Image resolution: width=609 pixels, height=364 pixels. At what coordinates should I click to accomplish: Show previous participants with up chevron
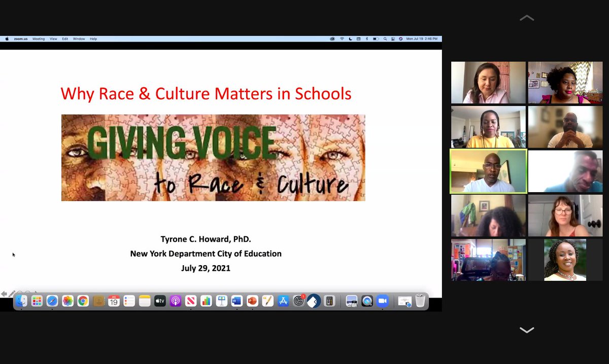[527, 18]
